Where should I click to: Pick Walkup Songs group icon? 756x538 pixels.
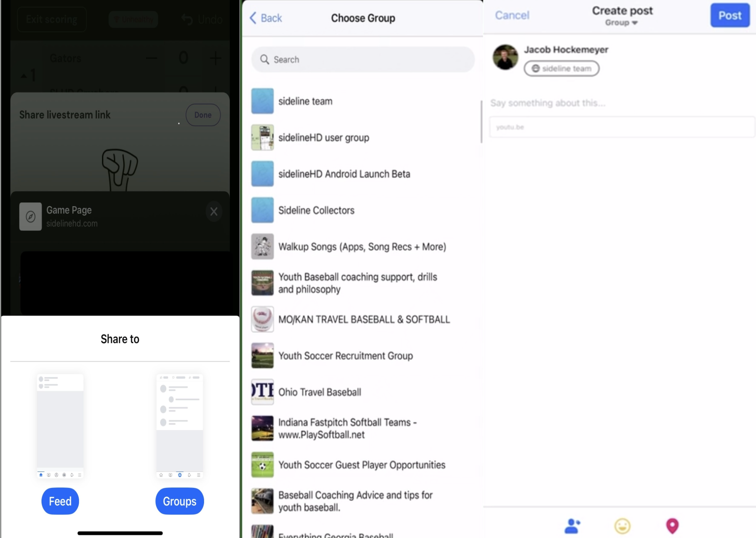pos(262,247)
